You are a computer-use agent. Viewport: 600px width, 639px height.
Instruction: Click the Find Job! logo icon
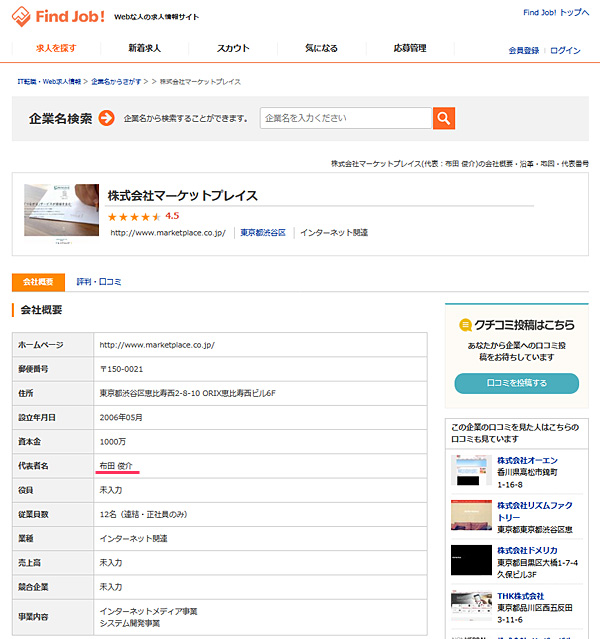point(21,17)
